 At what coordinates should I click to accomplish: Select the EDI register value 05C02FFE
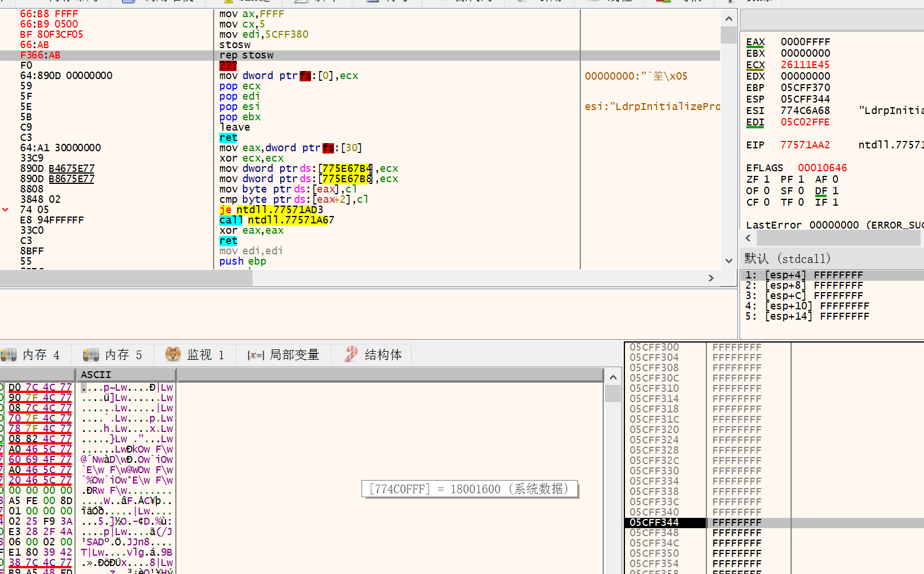[805, 122]
